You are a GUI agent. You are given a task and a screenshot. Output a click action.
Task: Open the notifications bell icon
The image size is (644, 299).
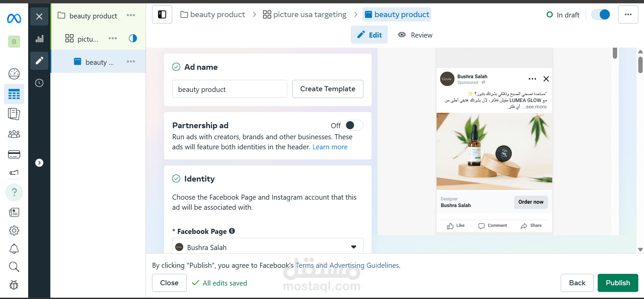14,249
